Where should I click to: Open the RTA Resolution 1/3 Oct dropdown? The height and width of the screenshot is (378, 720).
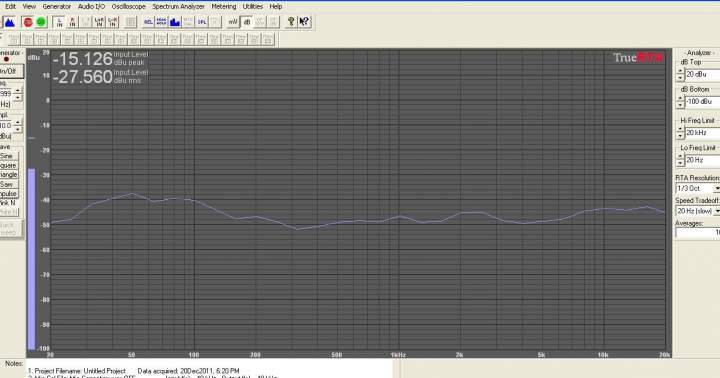(698, 188)
